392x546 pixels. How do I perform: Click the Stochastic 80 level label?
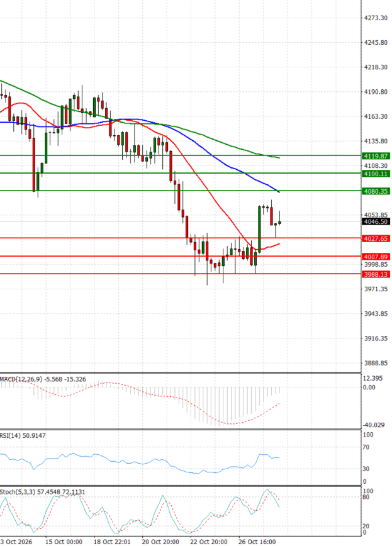[366, 497]
